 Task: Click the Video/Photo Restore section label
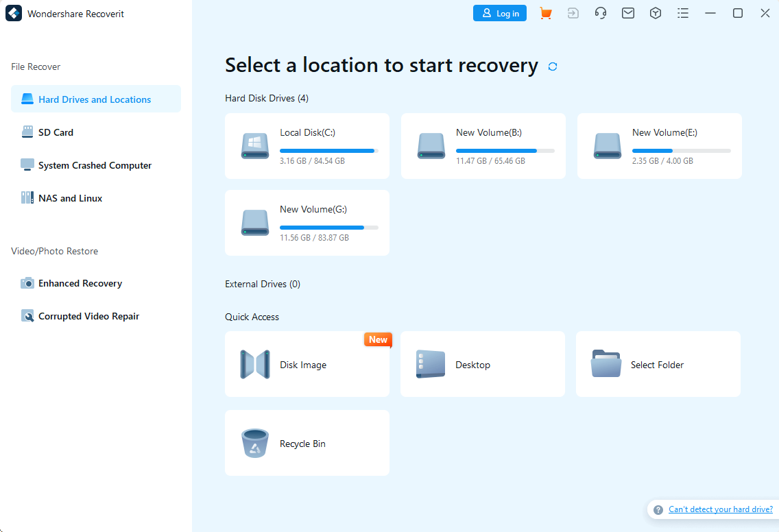pos(55,252)
